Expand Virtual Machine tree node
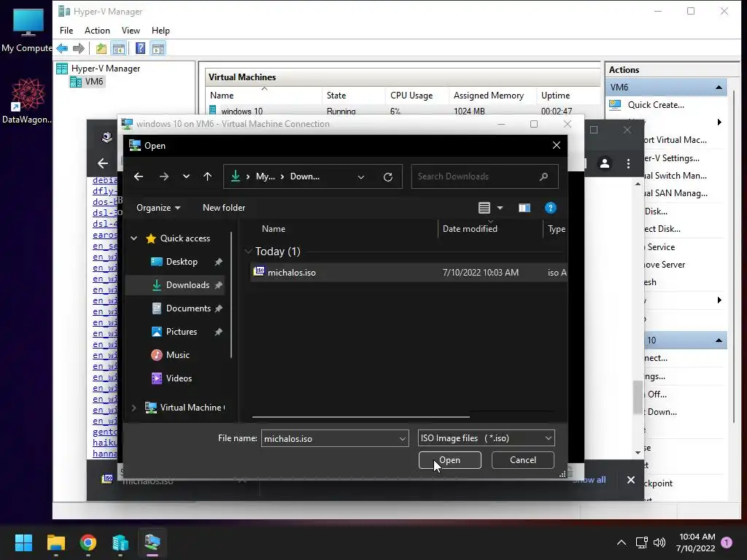 point(134,408)
